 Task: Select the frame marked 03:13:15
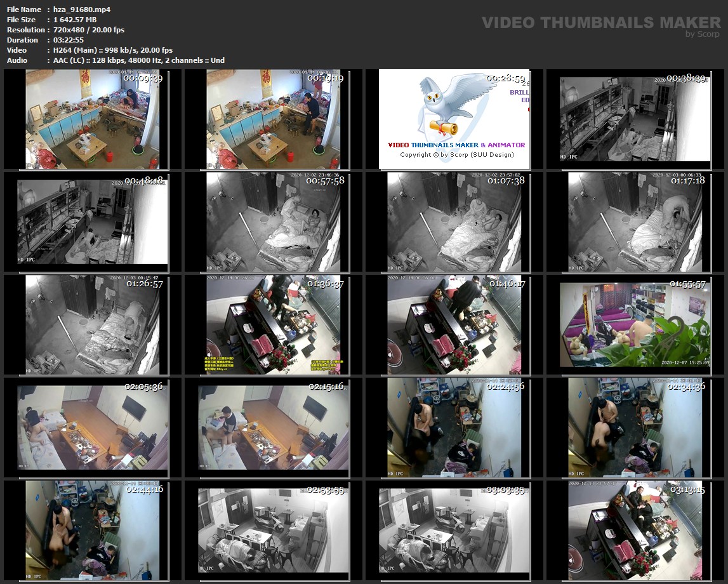(x=635, y=530)
